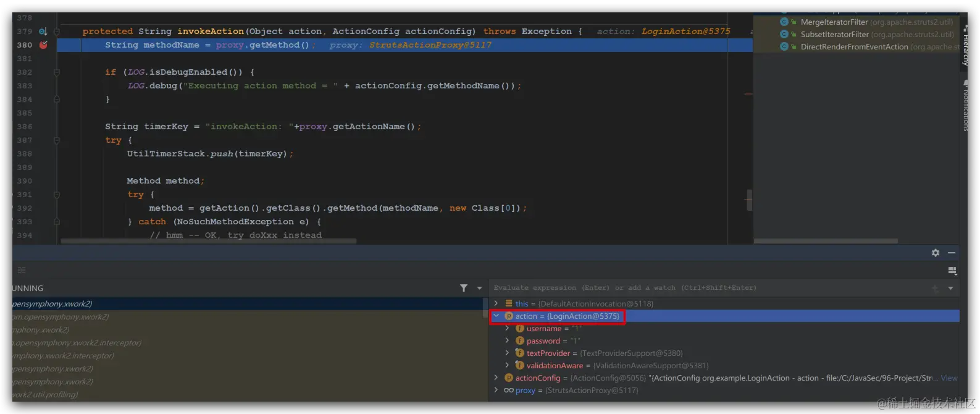This screenshot has width=980, height=414.
Task: Open the frames filter dropdown arrow
Action: (x=479, y=288)
